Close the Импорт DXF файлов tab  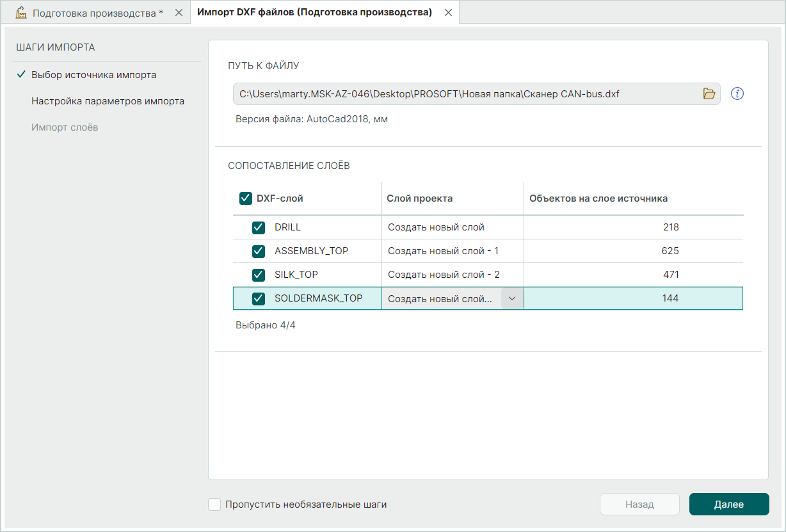448,13
